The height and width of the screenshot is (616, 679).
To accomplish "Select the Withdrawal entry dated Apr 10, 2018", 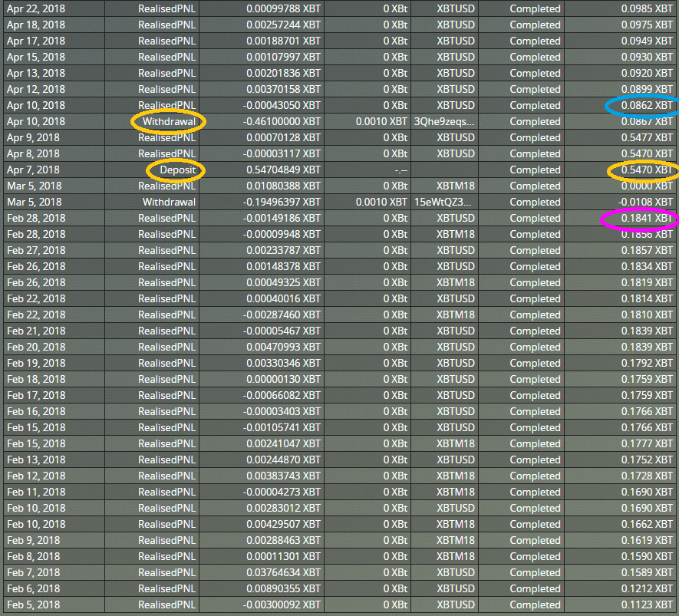I will [x=169, y=121].
